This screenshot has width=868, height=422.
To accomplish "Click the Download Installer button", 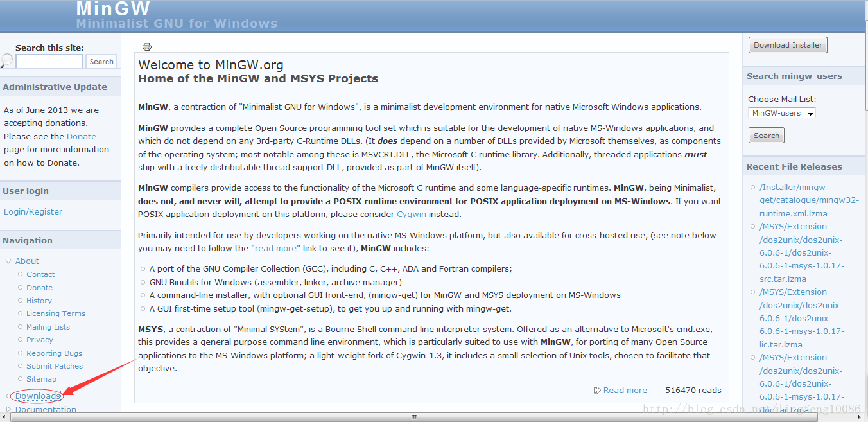I will coord(788,45).
